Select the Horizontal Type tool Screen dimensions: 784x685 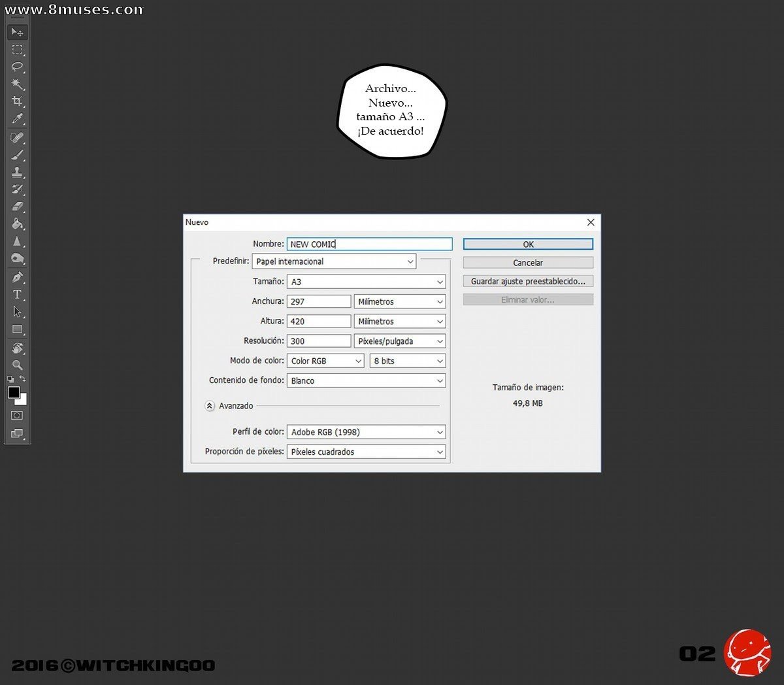tap(18, 294)
